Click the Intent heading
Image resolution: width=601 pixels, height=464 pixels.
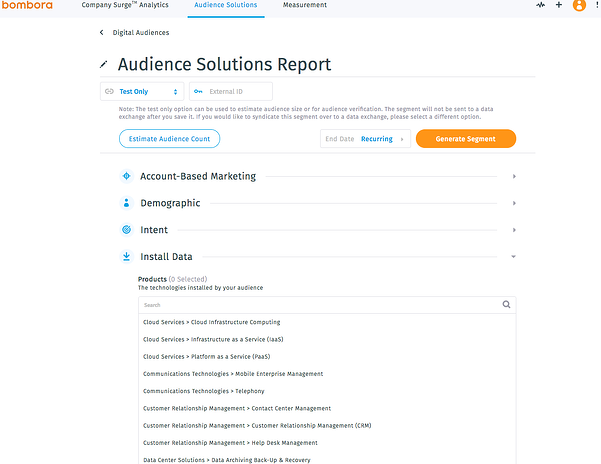pyautogui.click(x=154, y=230)
